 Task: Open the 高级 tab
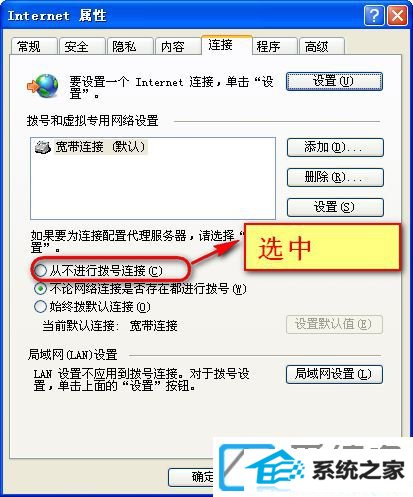pos(322,46)
